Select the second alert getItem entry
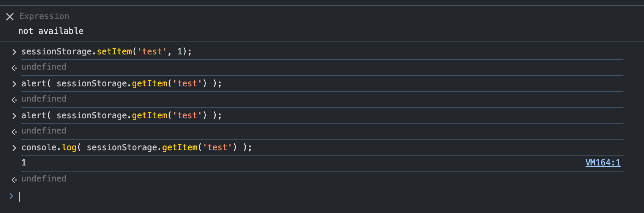This screenshot has height=213, width=644. tap(122, 116)
